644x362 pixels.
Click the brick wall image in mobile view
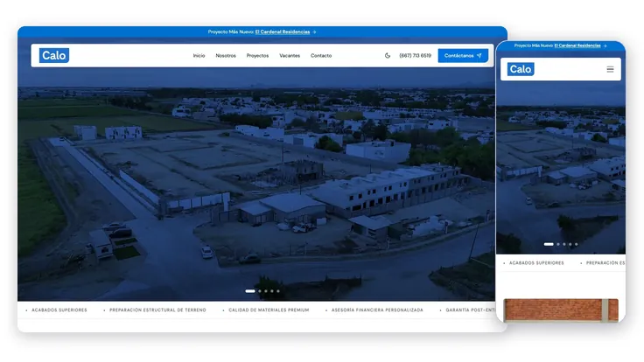click(x=561, y=310)
